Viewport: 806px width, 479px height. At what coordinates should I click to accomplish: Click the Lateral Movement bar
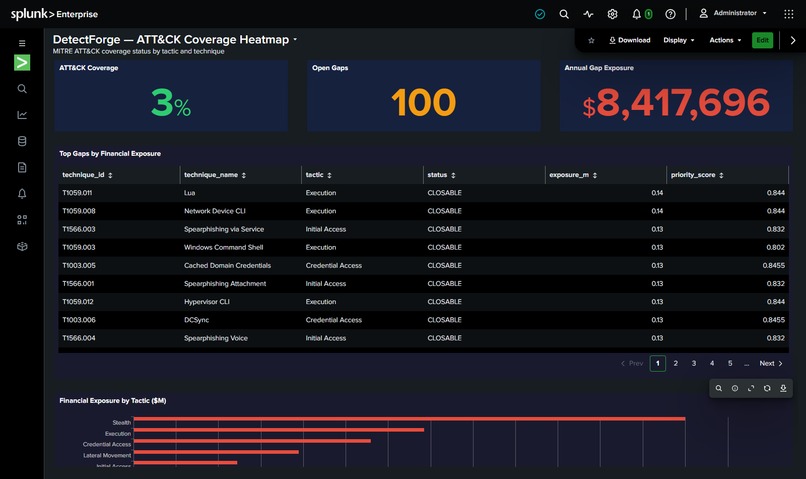[x=216, y=452]
